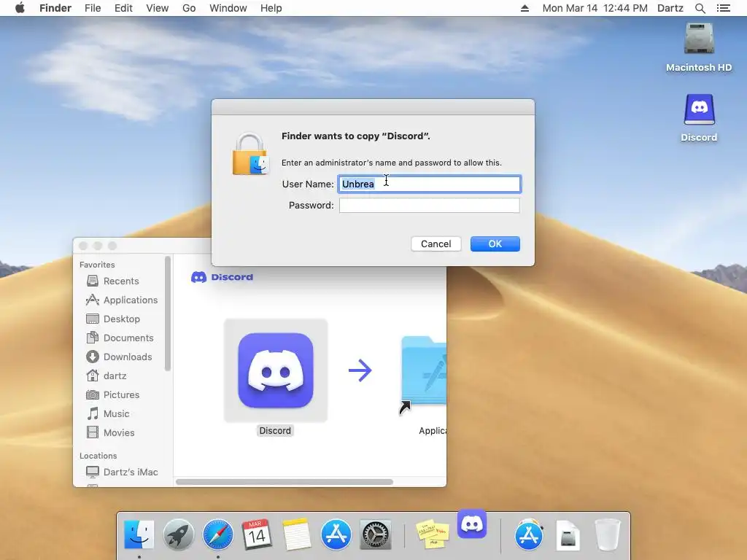Click the lock icon in dialog

pyautogui.click(x=251, y=155)
